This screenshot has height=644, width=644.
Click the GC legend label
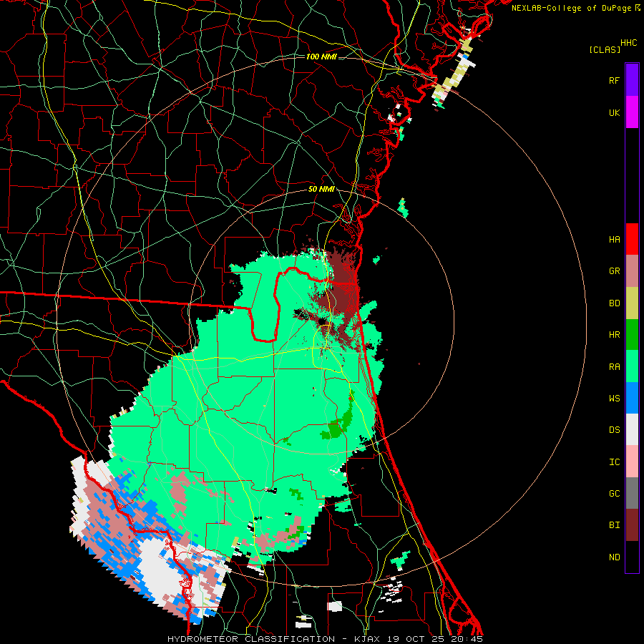[615, 494]
